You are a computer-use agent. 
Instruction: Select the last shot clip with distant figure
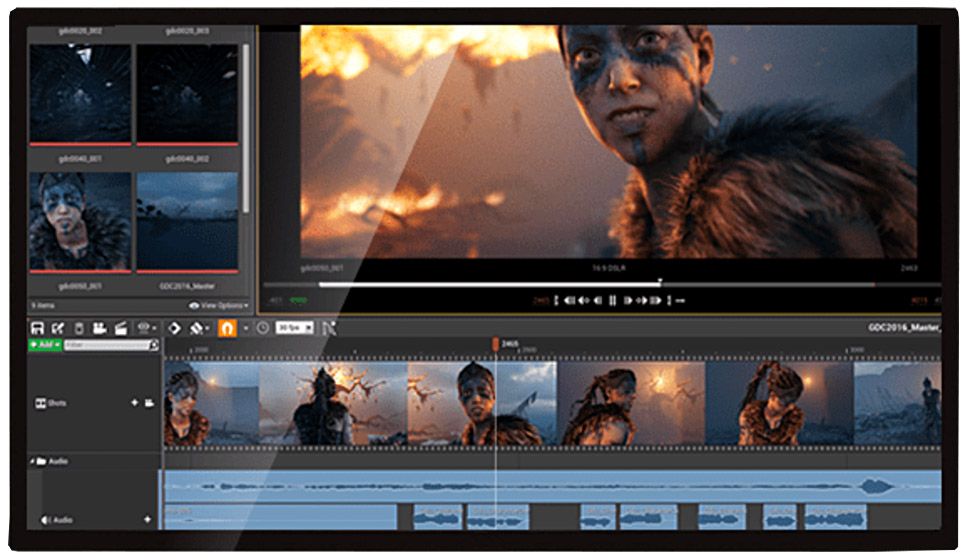[x=898, y=403]
